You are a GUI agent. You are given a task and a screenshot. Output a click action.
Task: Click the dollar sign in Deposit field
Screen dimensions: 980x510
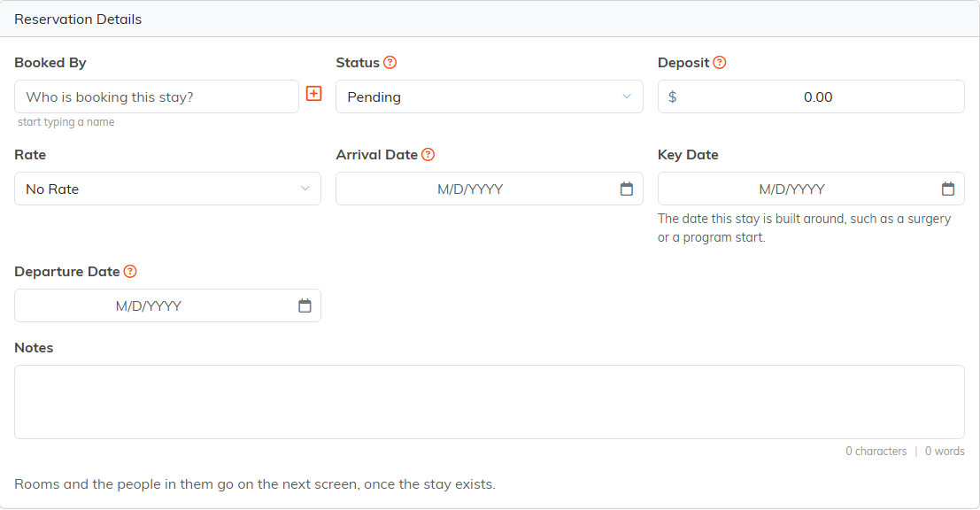(673, 97)
